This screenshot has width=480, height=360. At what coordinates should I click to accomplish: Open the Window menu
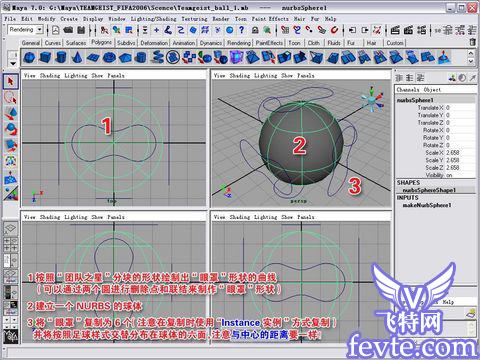[x=117, y=19]
